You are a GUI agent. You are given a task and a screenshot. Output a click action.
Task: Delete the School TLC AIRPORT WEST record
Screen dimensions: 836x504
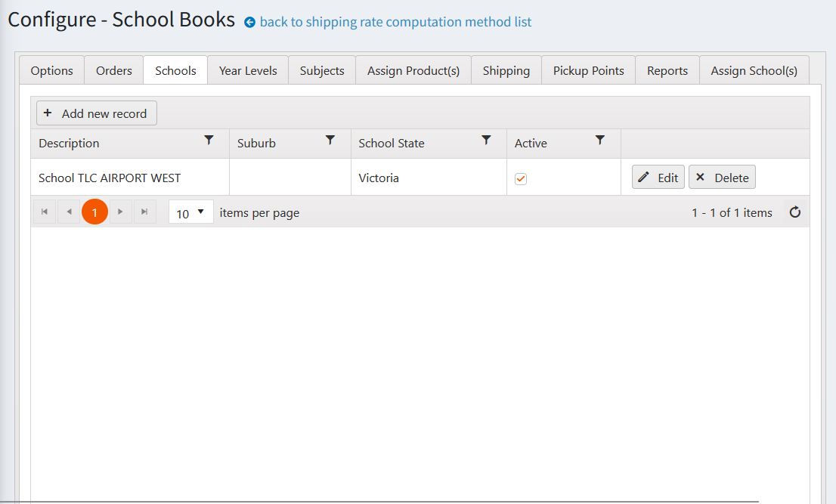[722, 178]
